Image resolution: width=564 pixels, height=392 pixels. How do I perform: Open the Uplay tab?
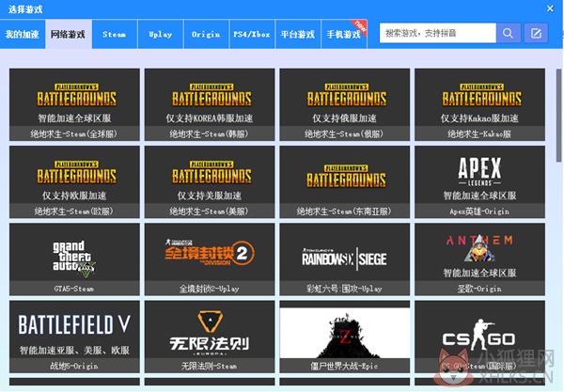pos(161,34)
